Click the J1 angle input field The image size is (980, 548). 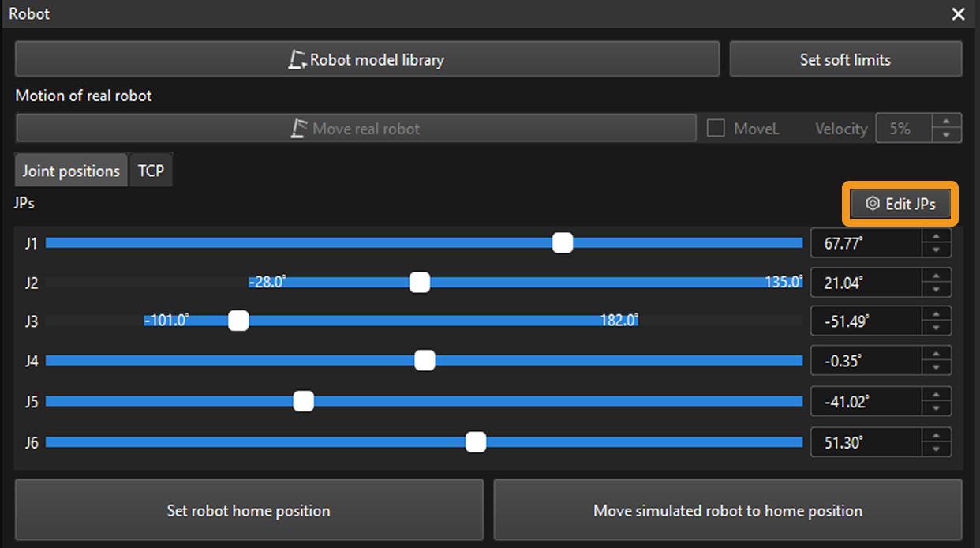[x=865, y=243]
